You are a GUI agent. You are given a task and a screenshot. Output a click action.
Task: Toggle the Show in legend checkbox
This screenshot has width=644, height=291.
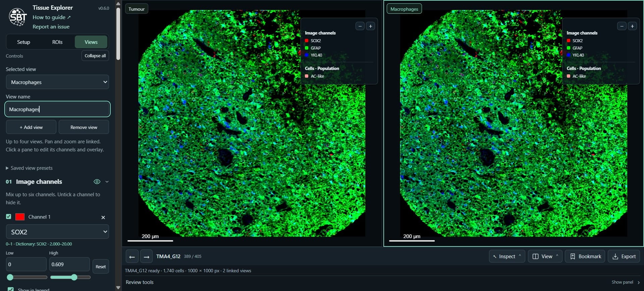[11, 289]
